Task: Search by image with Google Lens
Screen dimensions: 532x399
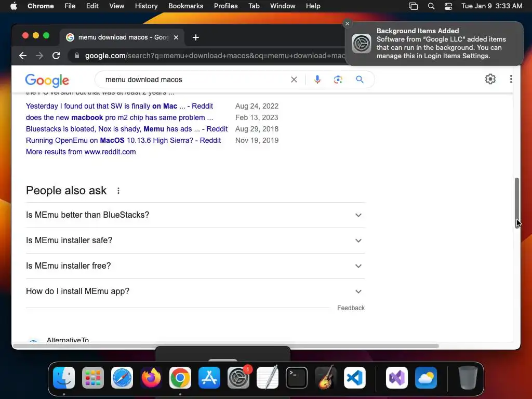Action: [338, 79]
